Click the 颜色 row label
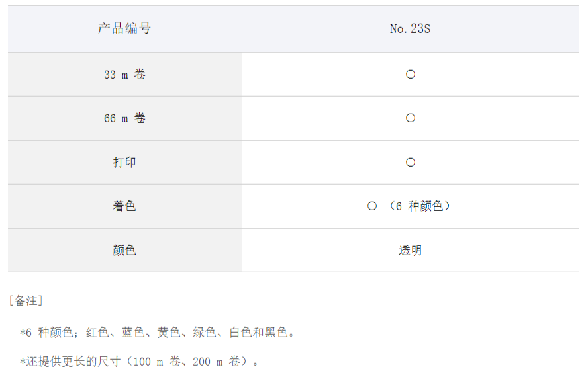Image resolution: width=588 pixels, height=375 pixels. [125, 250]
